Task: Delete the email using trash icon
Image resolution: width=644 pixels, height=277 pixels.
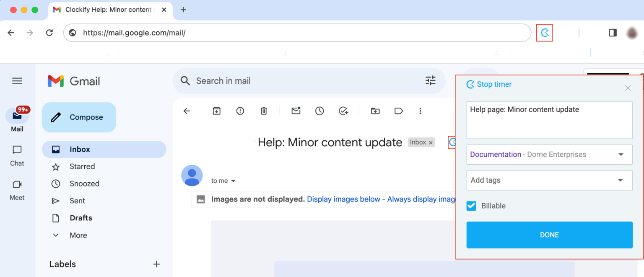Action: tap(263, 111)
